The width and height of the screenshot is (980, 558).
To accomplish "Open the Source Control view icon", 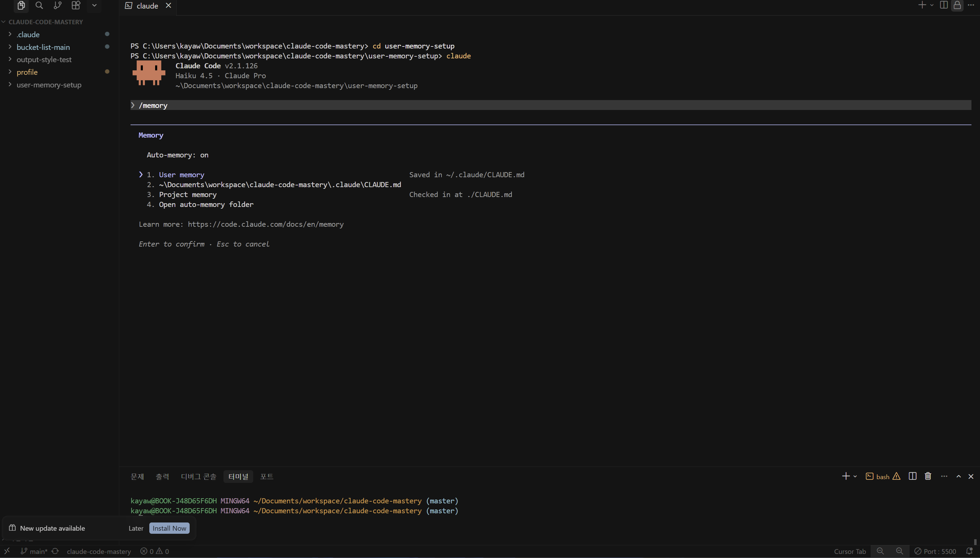I will (57, 5).
